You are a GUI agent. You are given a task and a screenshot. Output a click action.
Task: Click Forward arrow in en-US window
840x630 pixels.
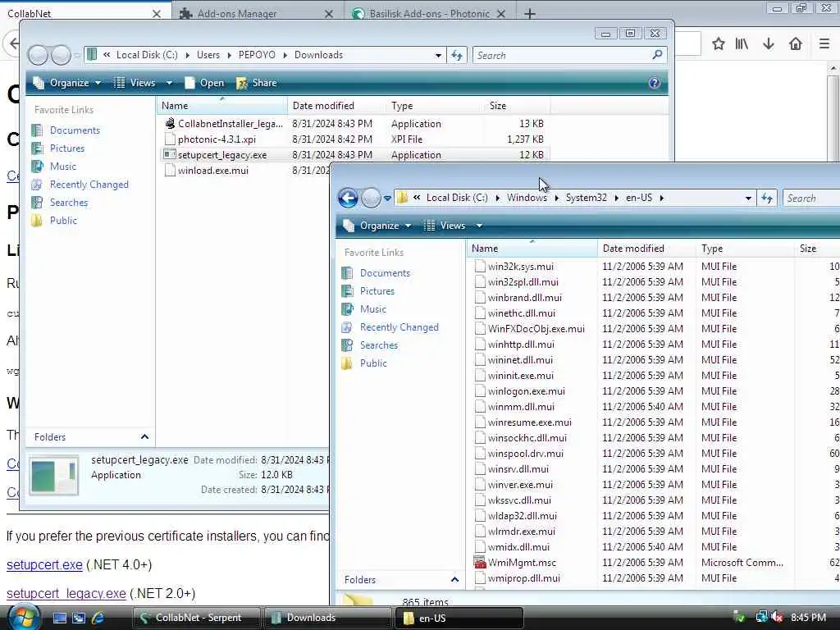(371, 198)
